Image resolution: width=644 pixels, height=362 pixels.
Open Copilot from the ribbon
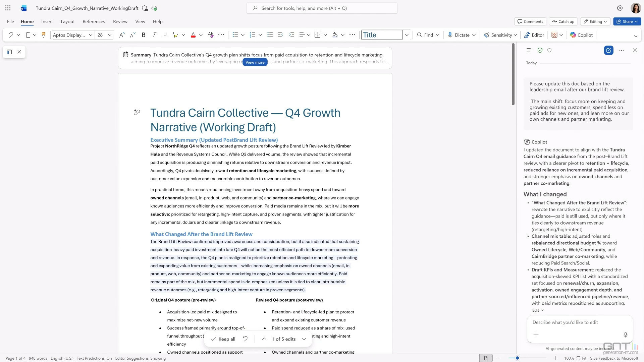pos(581,35)
